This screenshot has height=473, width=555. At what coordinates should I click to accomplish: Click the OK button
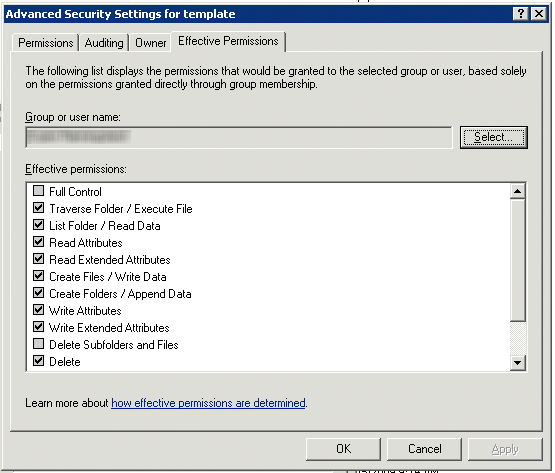[343, 449]
